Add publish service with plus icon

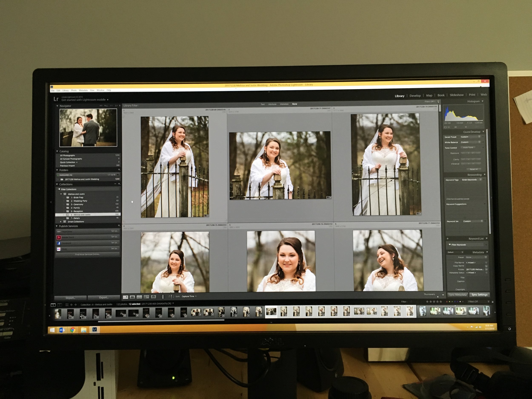(x=119, y=226)
